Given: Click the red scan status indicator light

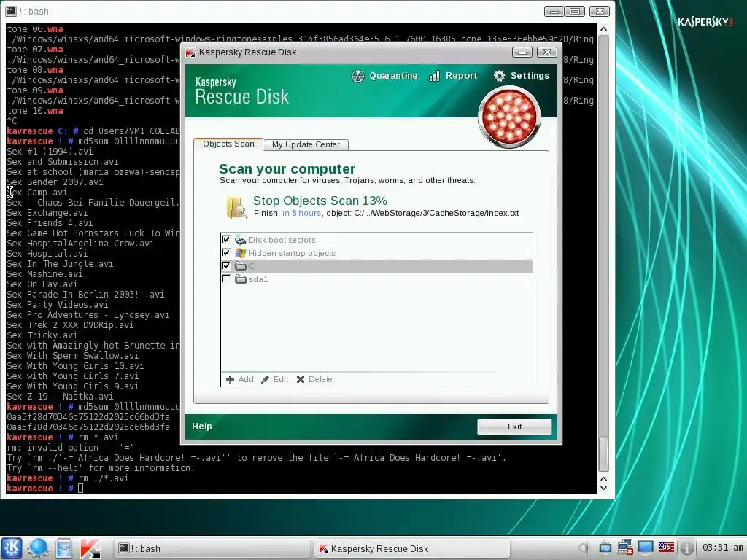Looking at the screenshot, I should click(509, 117).
